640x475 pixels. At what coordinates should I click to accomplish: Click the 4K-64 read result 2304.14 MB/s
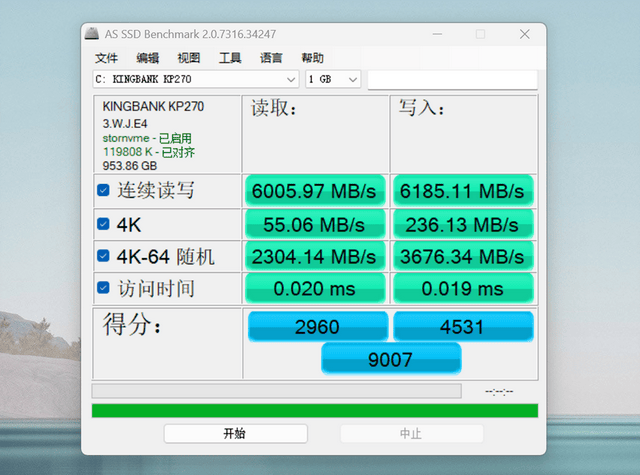(315, 256)
